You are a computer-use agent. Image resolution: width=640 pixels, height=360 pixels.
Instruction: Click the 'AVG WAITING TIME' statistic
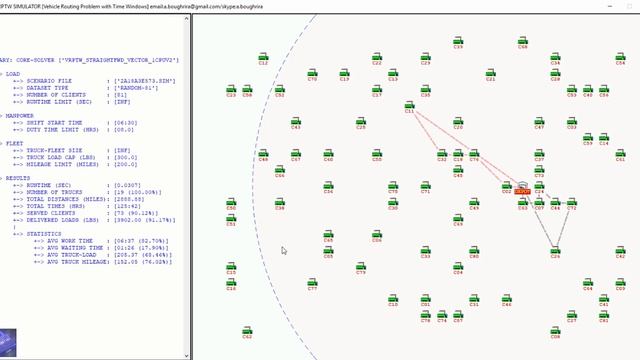click(101, 248)
